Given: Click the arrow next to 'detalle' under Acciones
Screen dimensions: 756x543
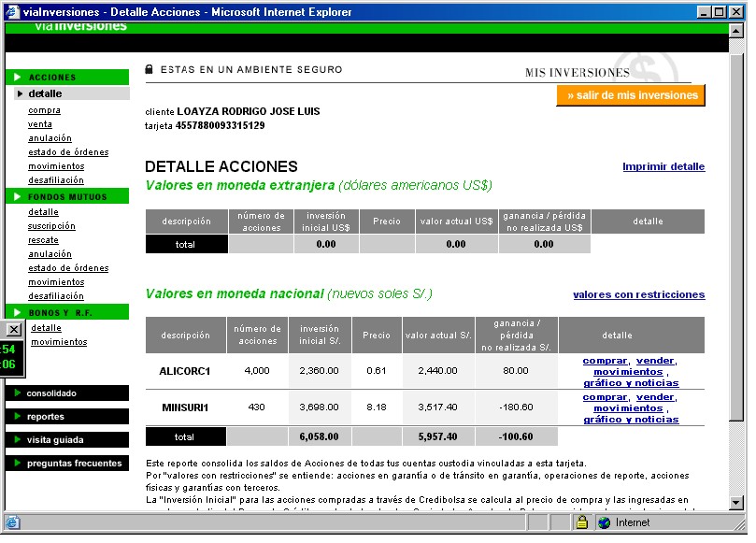Looking at the screenshot, I should point(21,93).
